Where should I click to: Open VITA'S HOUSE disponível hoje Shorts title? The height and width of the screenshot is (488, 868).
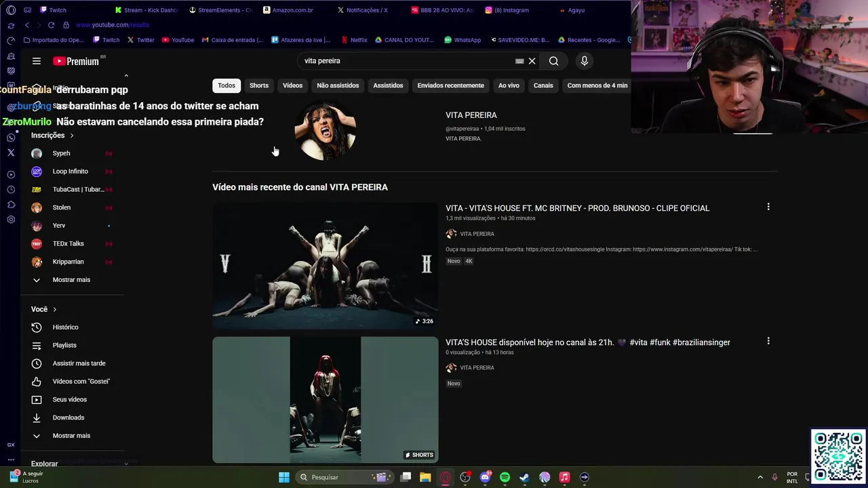click(588, 342)
